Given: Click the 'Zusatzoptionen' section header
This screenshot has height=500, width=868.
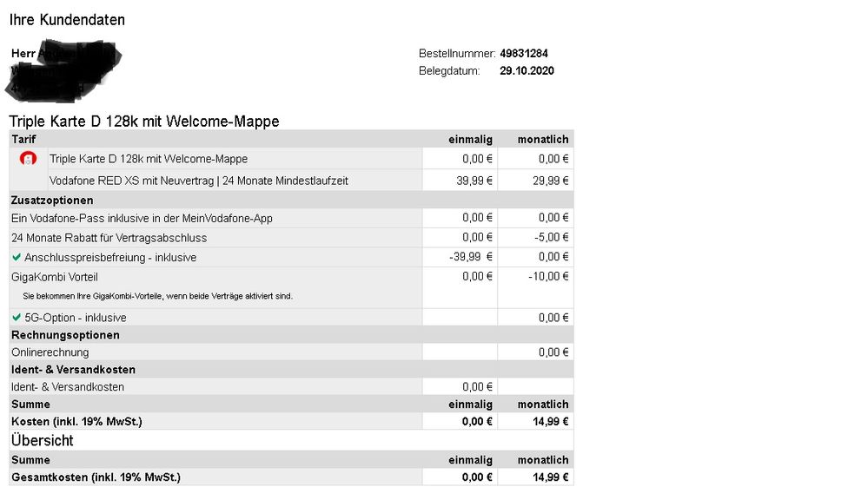Looking at the screenshot, I should [x=52, y=201].
